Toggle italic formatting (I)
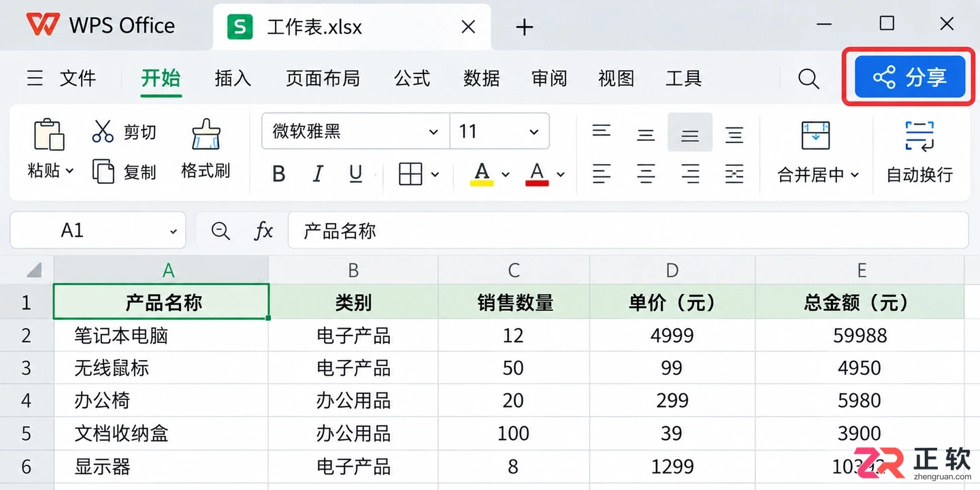Image resolution: width=980 pixels, height=490 pixels. click(317, 174)
